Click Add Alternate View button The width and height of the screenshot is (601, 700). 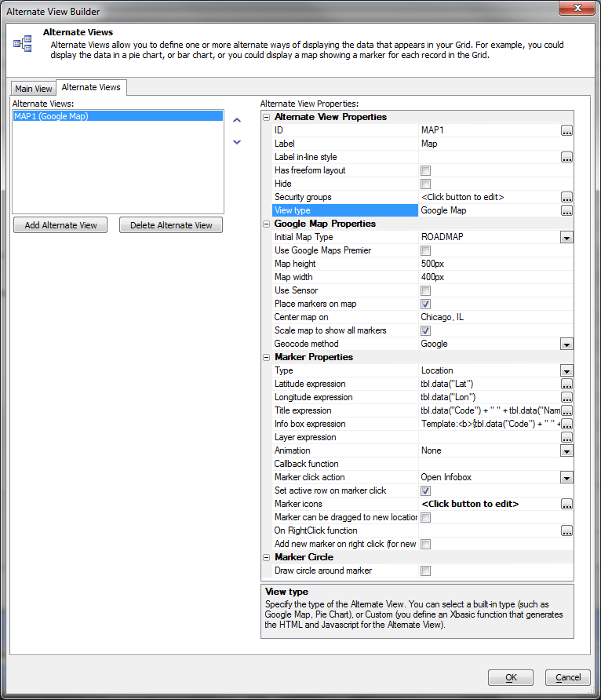tap(60, 225)
